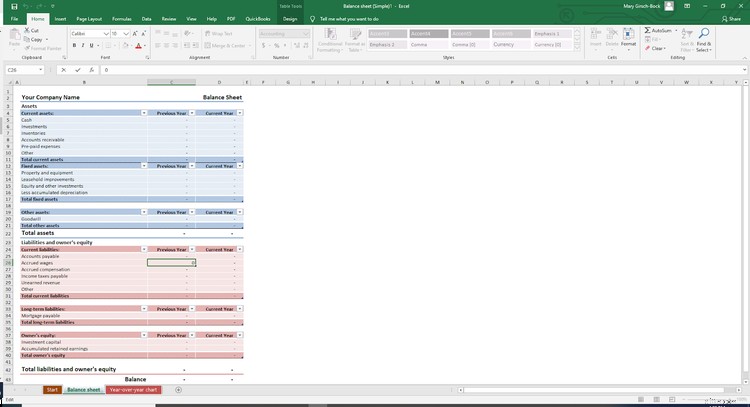Click the Percent Style icon
Image resolution: width=750 pixels, height=407 pixels.
(x=276, y=45)
